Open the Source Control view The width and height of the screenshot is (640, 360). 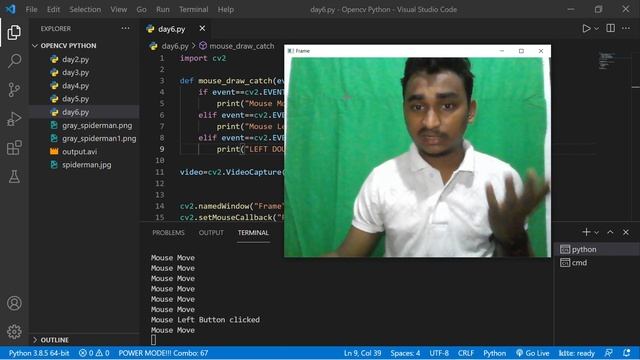pos(14,90)
